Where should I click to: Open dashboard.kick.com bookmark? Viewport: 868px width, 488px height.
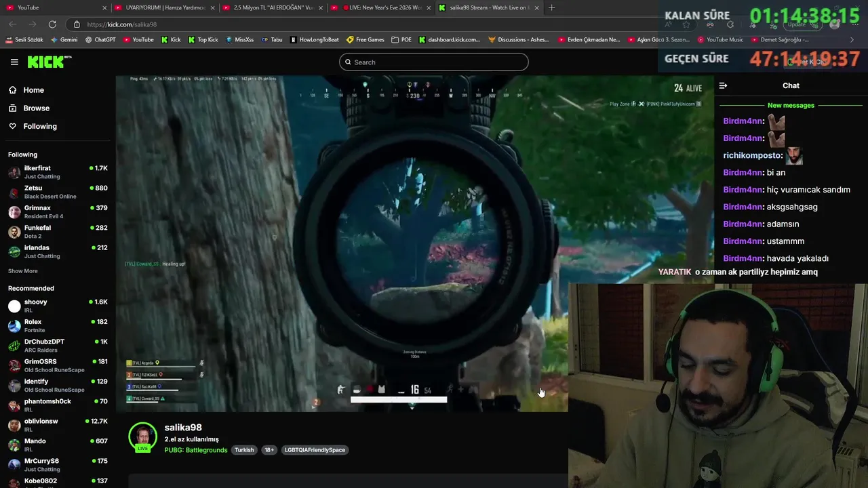tap(449, 40)
